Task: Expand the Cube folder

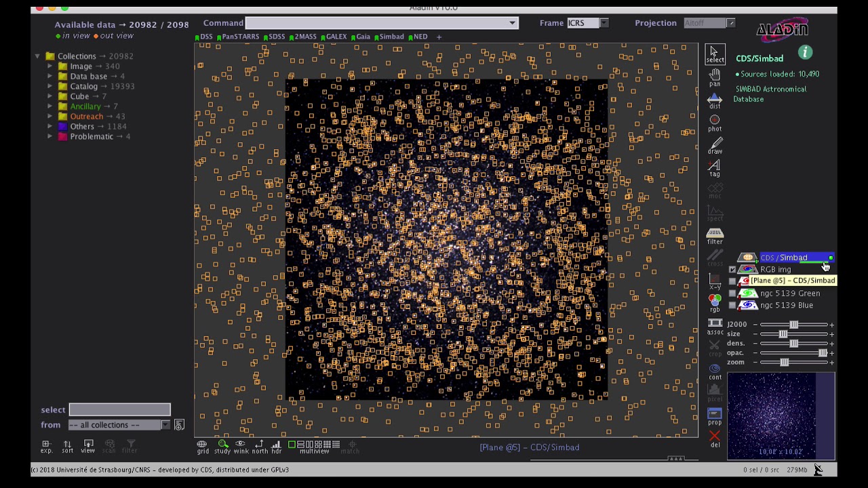Action: pyautogui.click(x=50, y=96)
